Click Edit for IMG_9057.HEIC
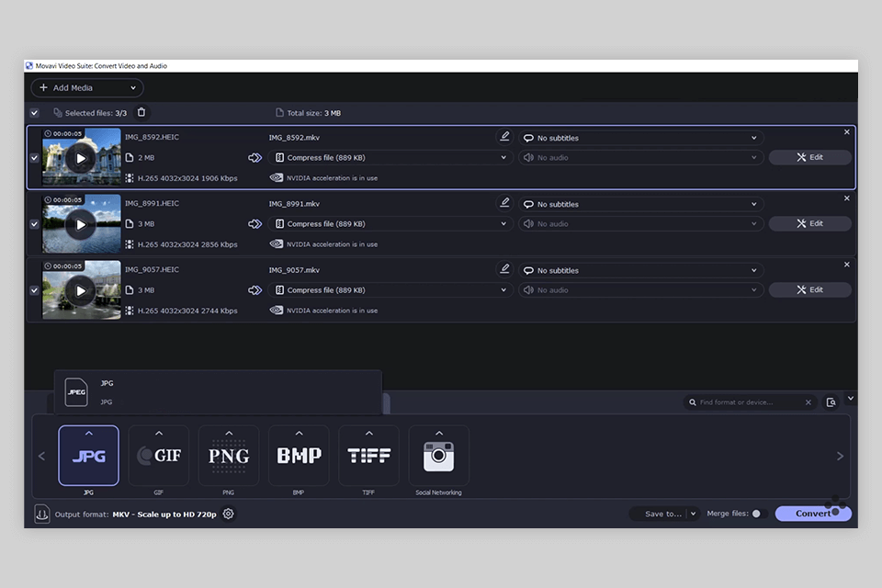 tap(810, 290)
